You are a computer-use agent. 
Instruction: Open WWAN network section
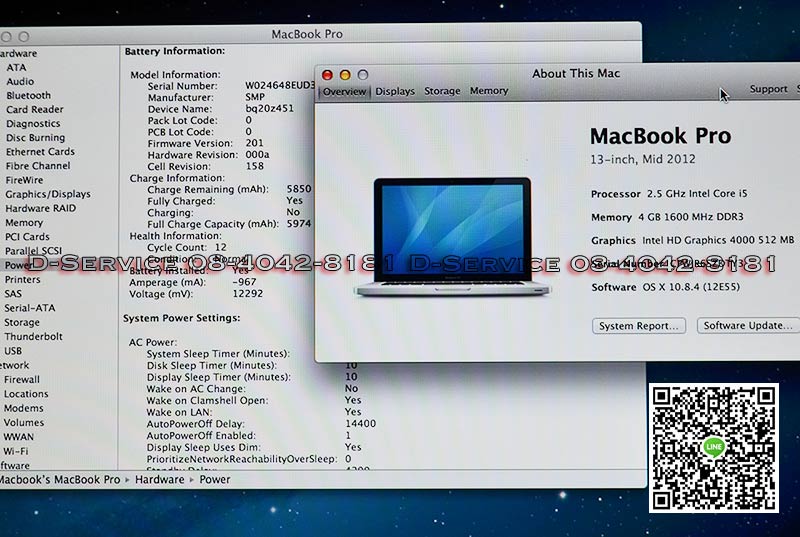pos(18,437)
